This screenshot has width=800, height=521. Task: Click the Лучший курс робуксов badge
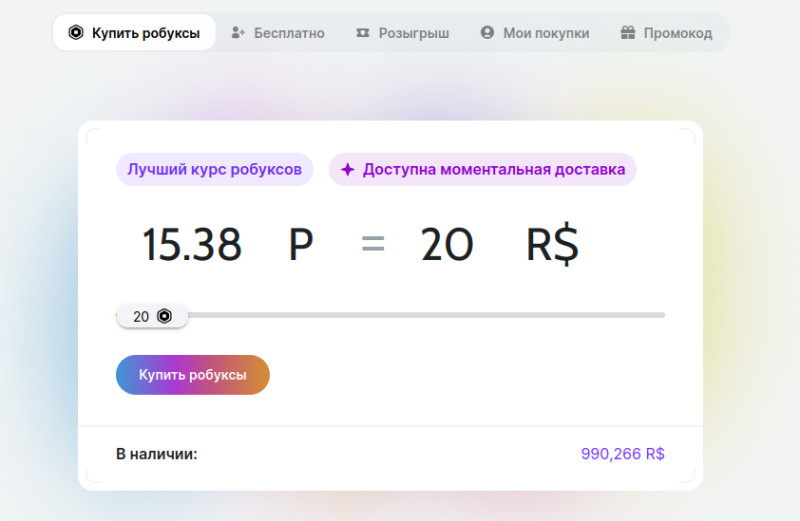pyautogui.click(x=214, y=169)
